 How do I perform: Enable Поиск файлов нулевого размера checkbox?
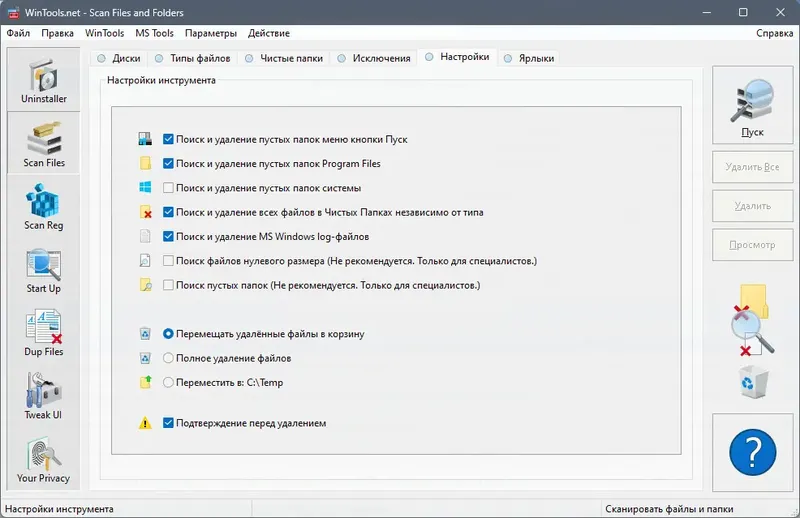(x=168, y=261)
